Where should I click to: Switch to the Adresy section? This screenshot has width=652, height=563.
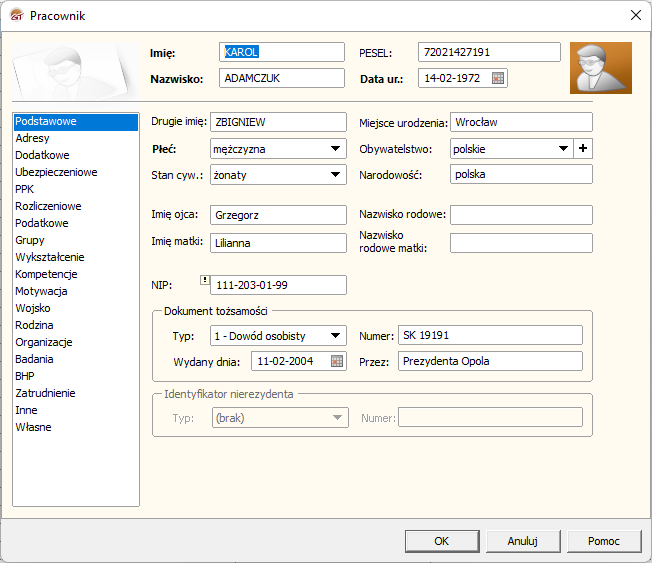coord(33,139)
